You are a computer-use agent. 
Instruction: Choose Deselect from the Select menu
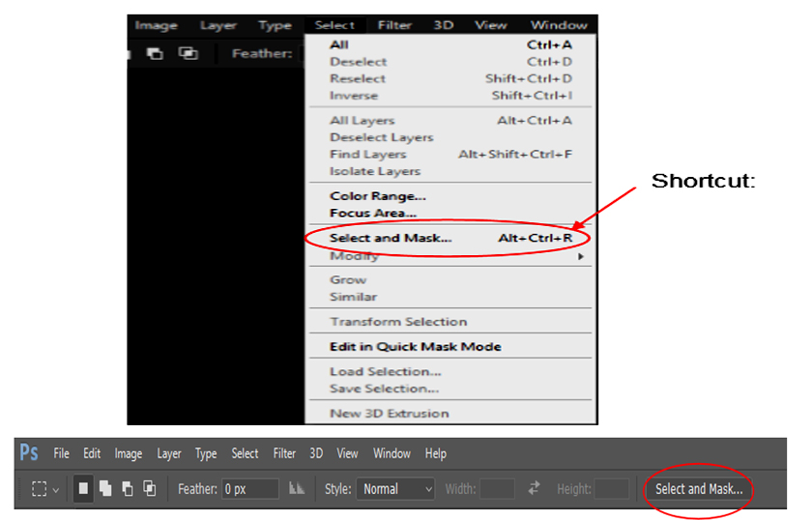[x=450, y=62]
